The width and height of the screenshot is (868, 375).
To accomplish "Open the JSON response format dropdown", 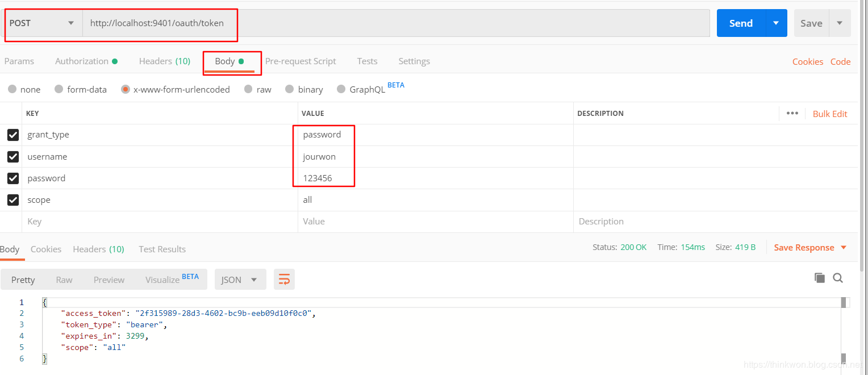I will [x=240, y=280].
